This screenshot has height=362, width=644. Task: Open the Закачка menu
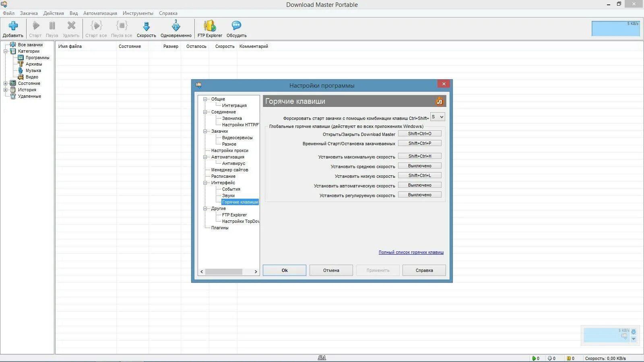29,13
